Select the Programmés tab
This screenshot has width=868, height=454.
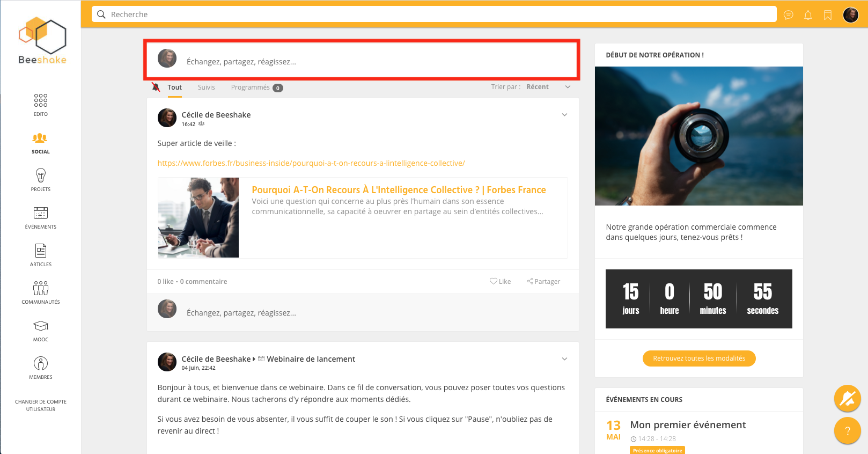(257, 87)
